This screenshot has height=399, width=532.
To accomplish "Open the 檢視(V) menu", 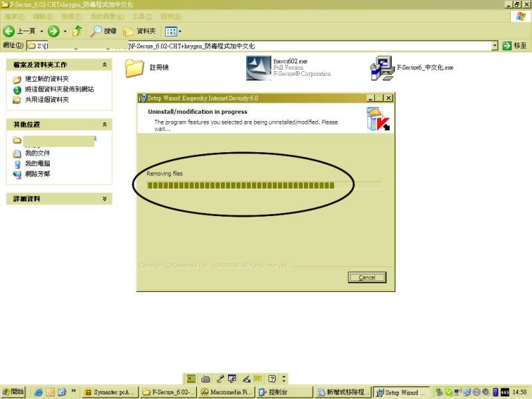I will click(x=72, y=17).
